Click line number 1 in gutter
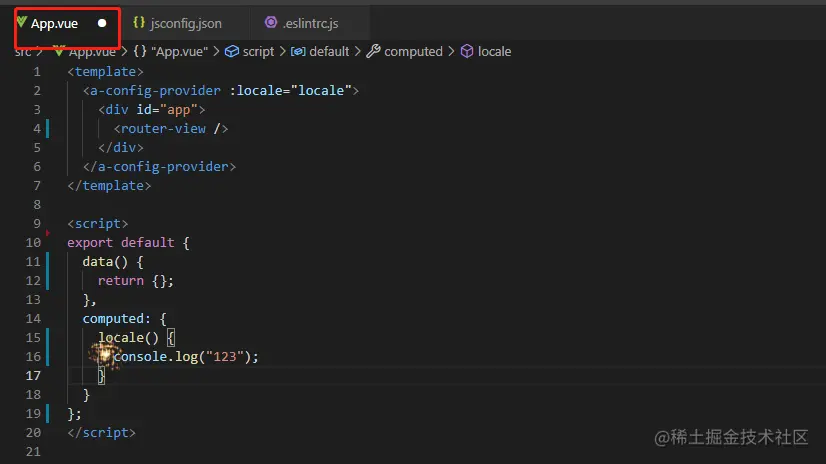Image resolution: width=826 pixels, height=464 pixels. pos(37,72)
